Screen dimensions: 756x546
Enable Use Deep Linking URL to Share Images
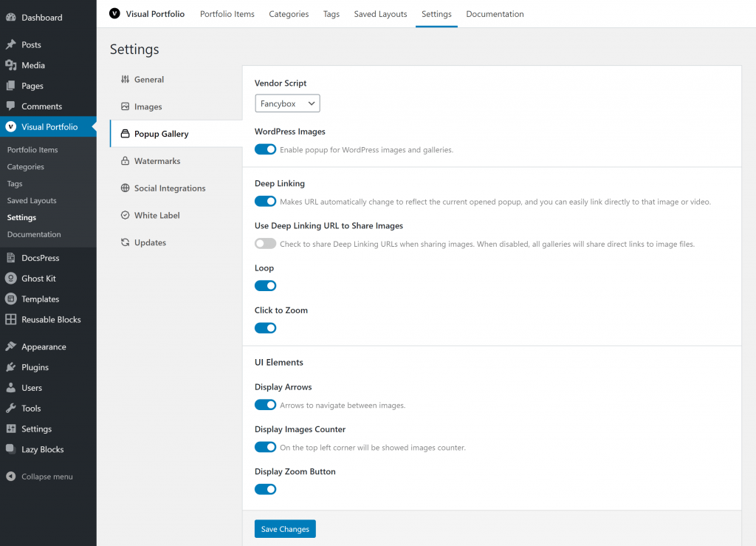265,244
